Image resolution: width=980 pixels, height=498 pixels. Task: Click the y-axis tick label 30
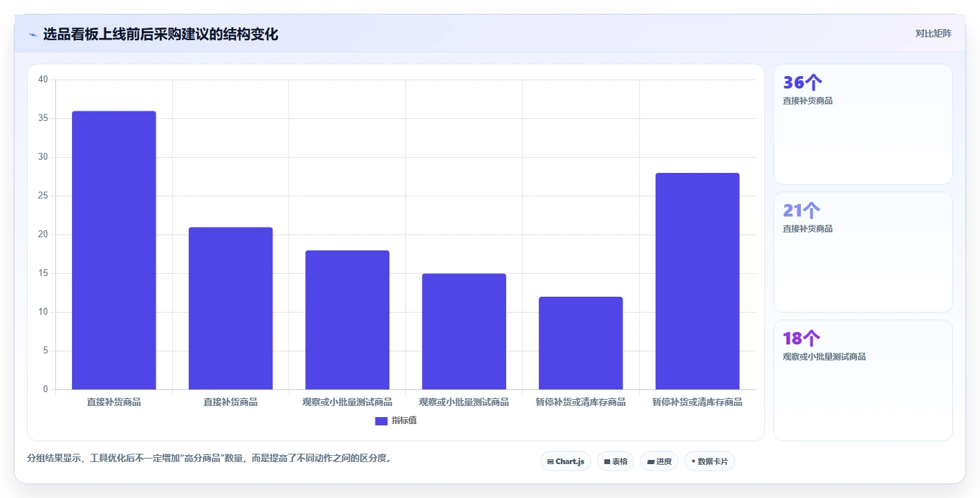43,157
